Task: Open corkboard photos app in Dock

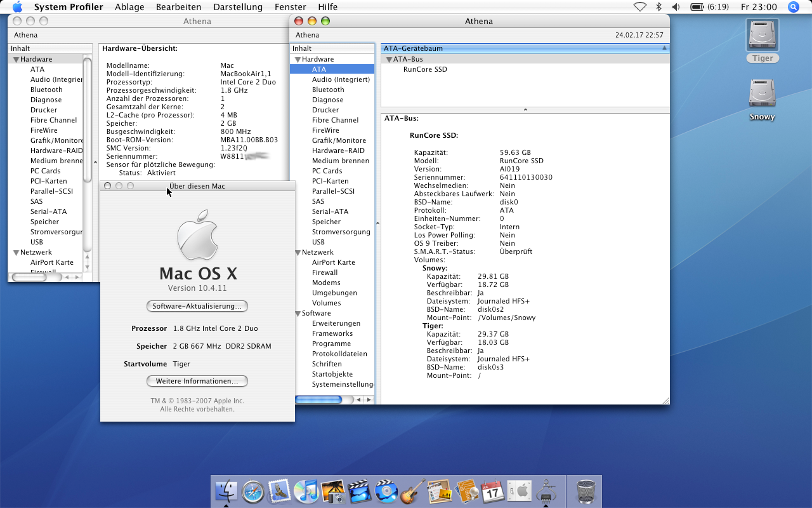Action: [x=439, y=491]
